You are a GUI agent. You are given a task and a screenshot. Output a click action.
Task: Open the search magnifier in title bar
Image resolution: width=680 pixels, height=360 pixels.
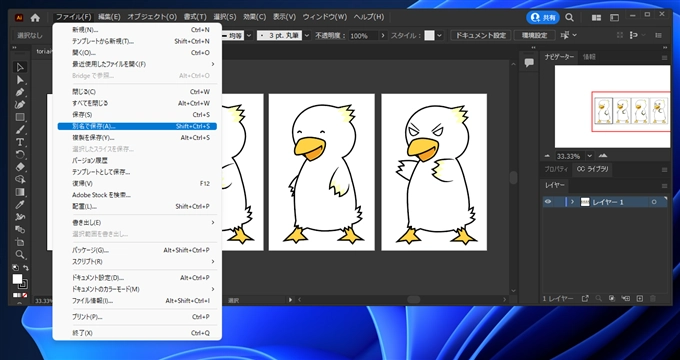click(x=569, y=17)
